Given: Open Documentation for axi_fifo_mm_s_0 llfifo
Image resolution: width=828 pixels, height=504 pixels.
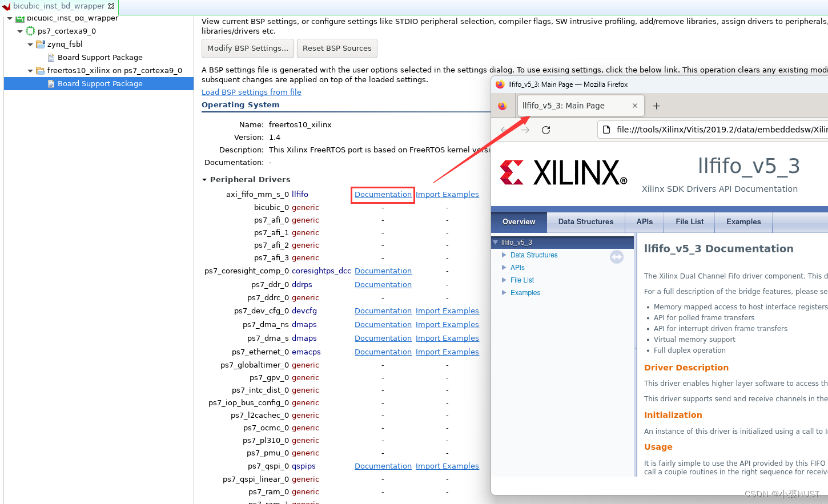Looking at the screenshot, I should tap(383, 195).
